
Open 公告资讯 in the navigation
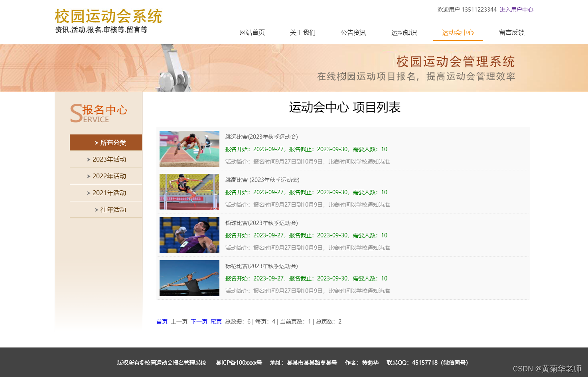[353, 33]
